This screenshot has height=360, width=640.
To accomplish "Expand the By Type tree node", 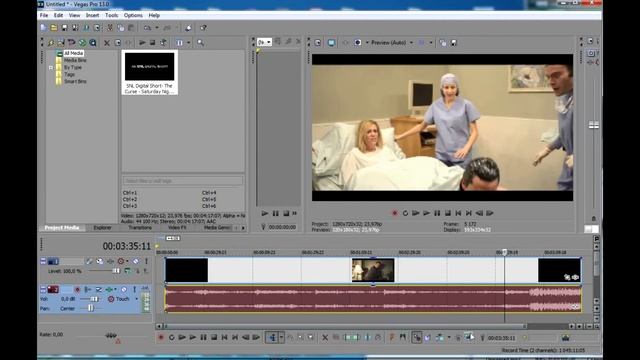I will (x=51, y=68).
